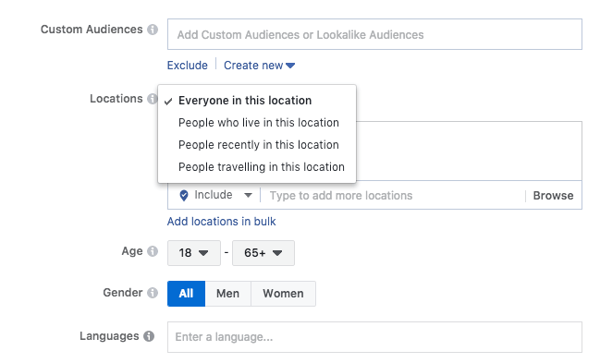Click the Enter a language field
Screen dimensions: 600x363
[x=375, y=337]
